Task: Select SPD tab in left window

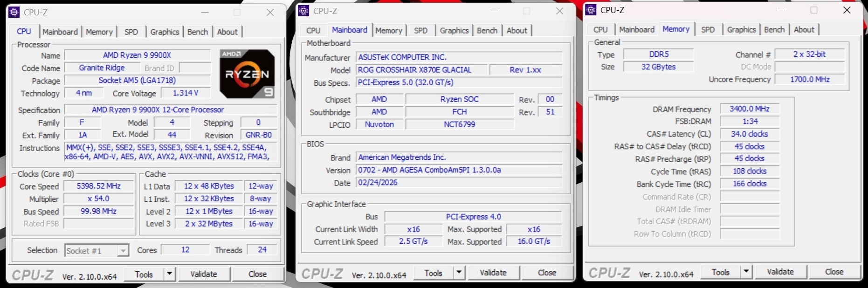Action: click(131, 32)
